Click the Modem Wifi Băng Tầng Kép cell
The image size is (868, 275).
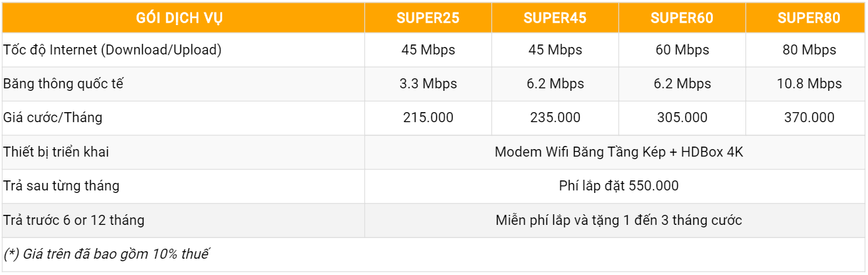pyautogui.click(x=618, y=152)
